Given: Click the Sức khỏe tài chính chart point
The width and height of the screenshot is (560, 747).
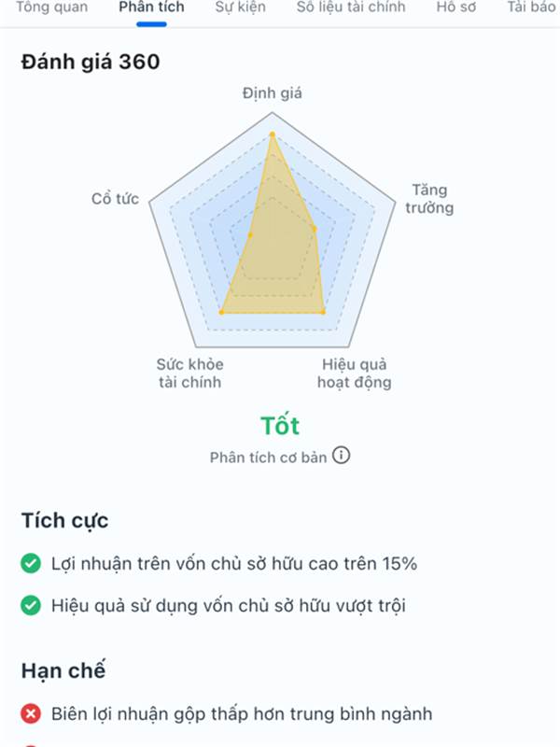Looking at the screenshot, I should (x=221, y=312).
